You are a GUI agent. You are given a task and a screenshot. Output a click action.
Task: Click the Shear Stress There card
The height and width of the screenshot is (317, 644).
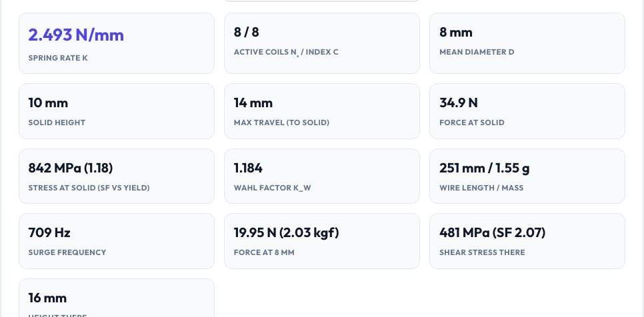click(x=527, y=241)
